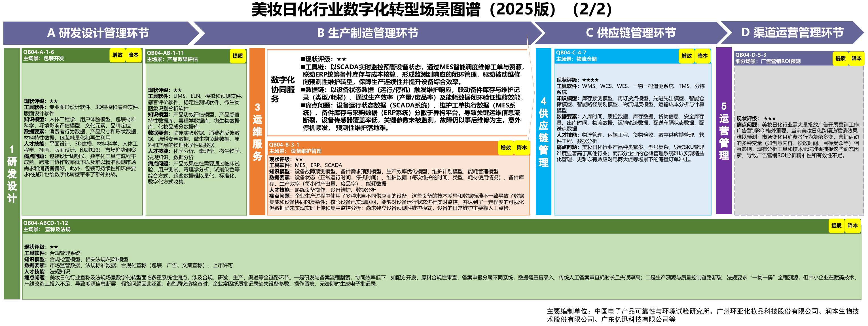The image size is (868, 326).
Task: Click 工具软件: MES、ERP、SCADA line
Action: point(306,165)
